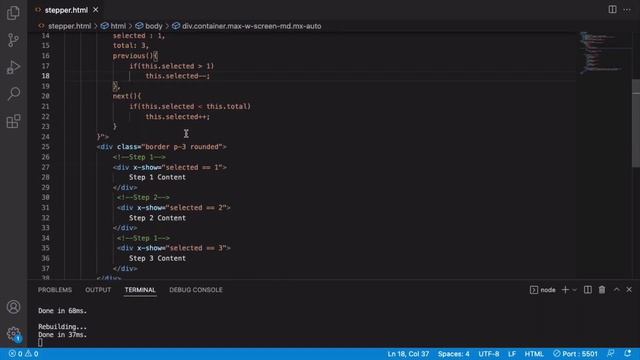The height and width of the screenshot is (360, 640).
Task: Open the feedback icon in status bar
Action: coord(611,354)
